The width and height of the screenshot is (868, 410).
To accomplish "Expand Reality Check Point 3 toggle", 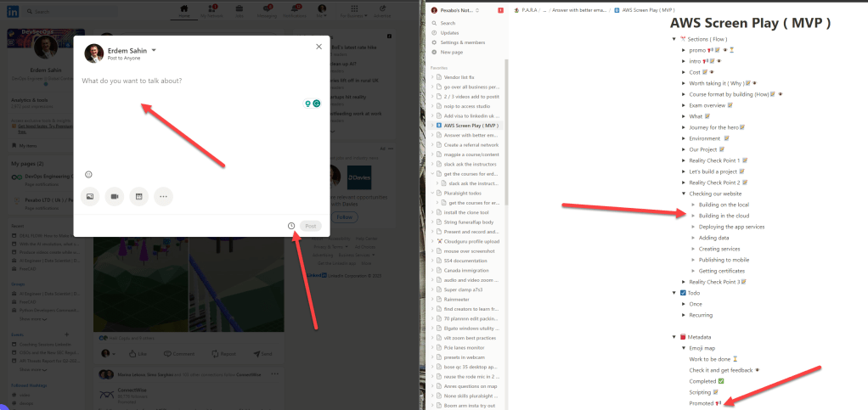I will (684, 282).
